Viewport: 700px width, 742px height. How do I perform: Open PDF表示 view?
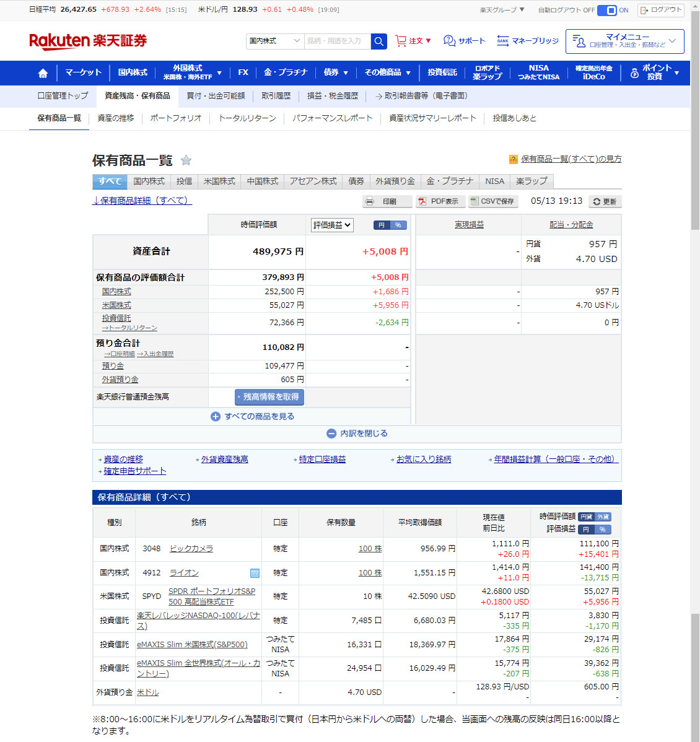(x=440, y=201)
